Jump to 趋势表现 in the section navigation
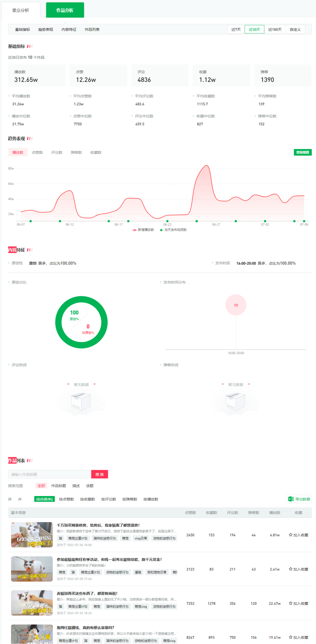Screen dimensions: 316x644 [46, 30]
